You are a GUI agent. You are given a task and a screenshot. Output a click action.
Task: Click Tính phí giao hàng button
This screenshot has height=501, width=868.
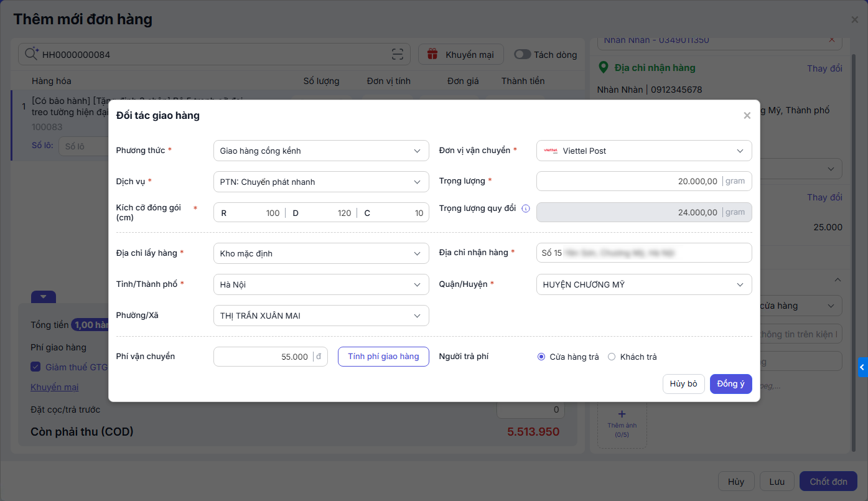[x=383, y=357]
